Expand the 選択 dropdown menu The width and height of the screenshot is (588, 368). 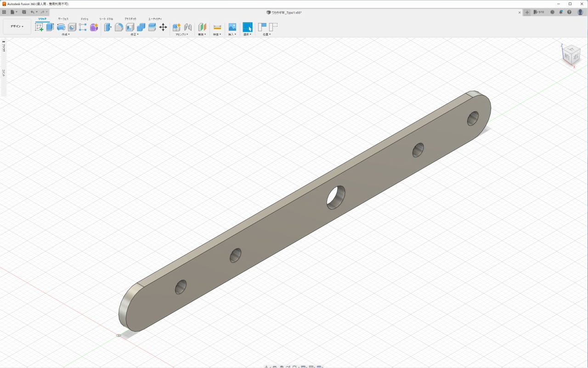pos(248,34)
